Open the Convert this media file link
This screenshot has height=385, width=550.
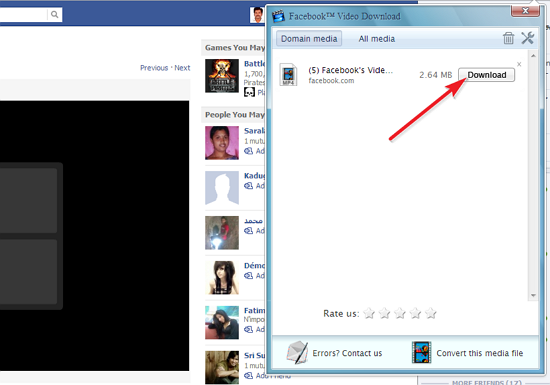pyautogui.click(x=479, y=353)
